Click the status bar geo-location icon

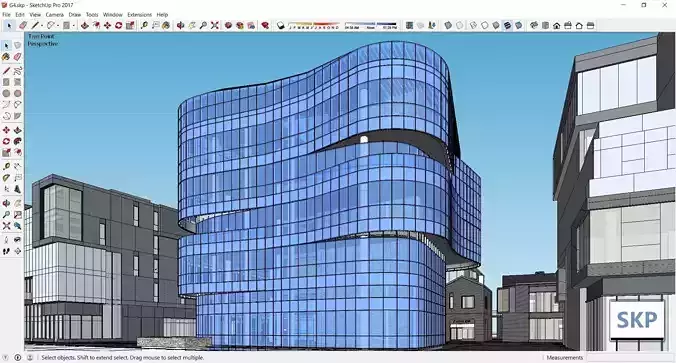pos(5,357)
